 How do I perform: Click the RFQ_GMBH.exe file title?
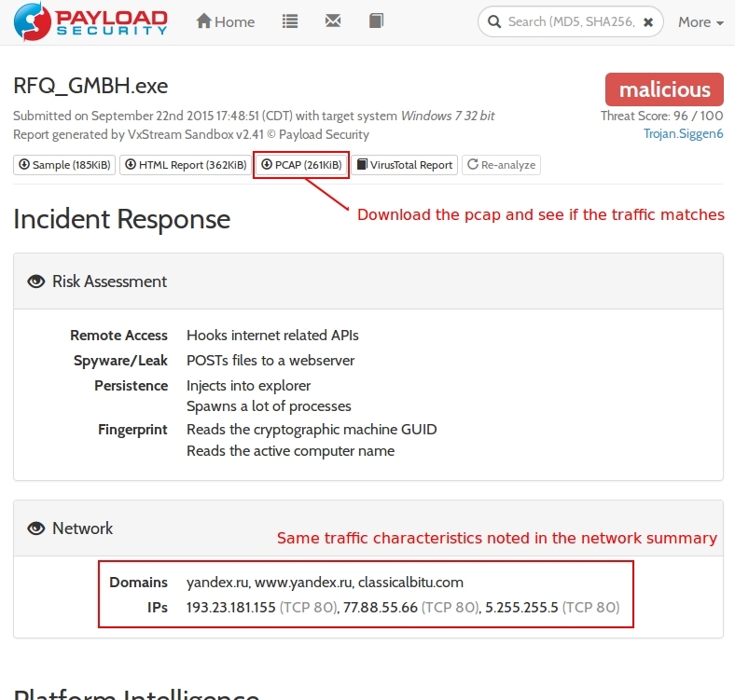tap(90, 86)
